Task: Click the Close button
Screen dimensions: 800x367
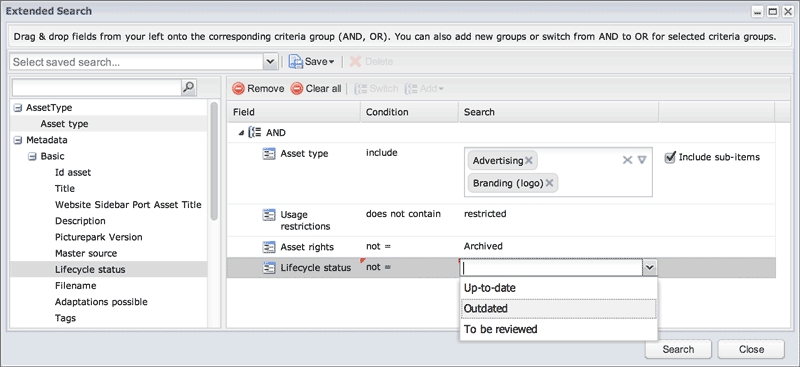Action: [751, 350]
